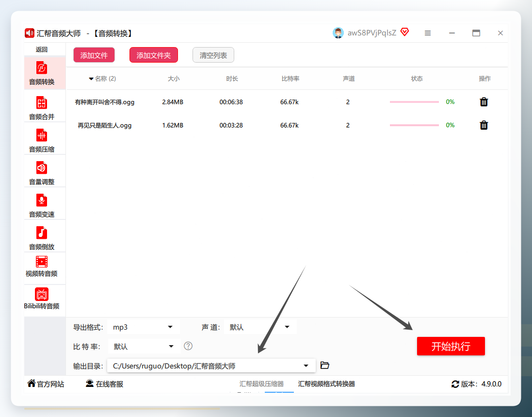Viewport: 532px width, 417px height.
Task: Delete 有种离开叫舍不得.ogg with trash icon
Action: pos(484,102)
